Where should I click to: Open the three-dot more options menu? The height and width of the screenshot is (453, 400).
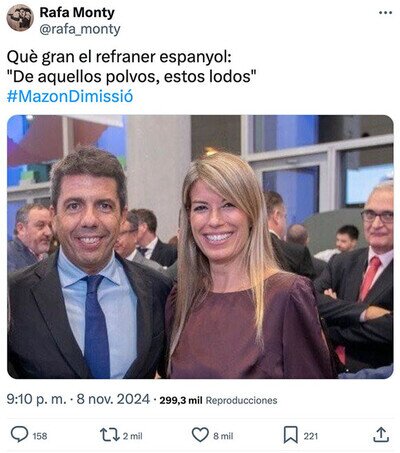[x=385, y=13]
